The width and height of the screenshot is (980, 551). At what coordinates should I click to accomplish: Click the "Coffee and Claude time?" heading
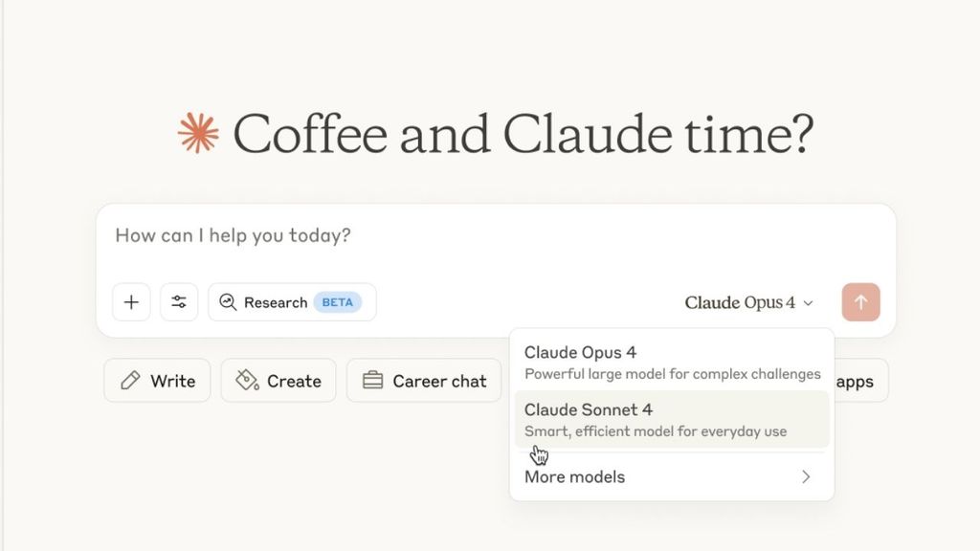coord(523,133)
